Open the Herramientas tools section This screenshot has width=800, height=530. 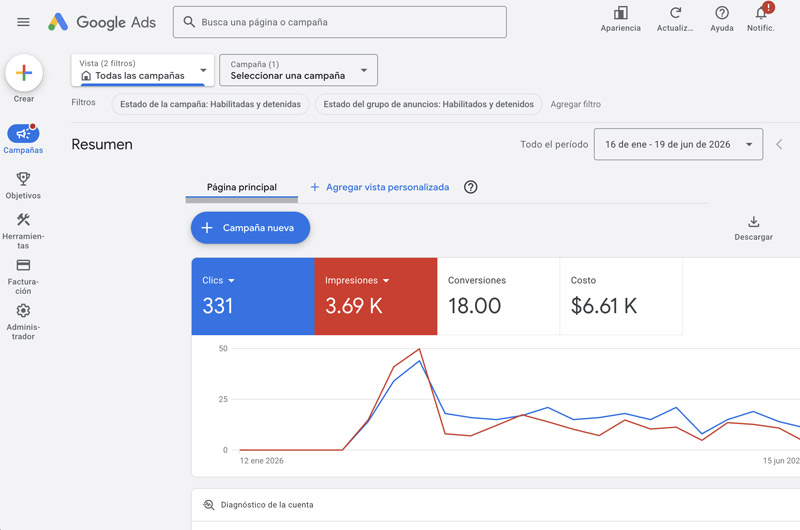[x=23, y=231]
